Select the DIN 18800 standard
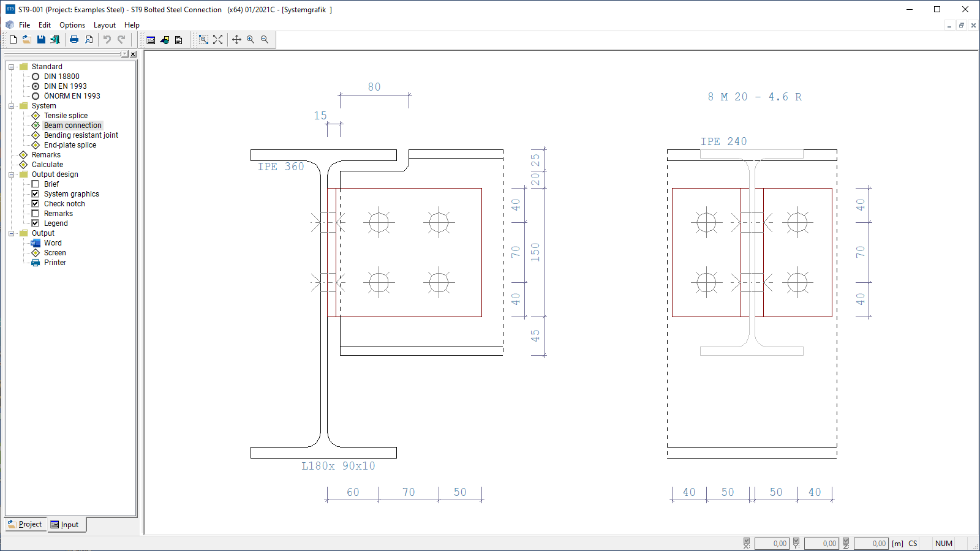Screen dimensions: 980x551 coord(36,77)
